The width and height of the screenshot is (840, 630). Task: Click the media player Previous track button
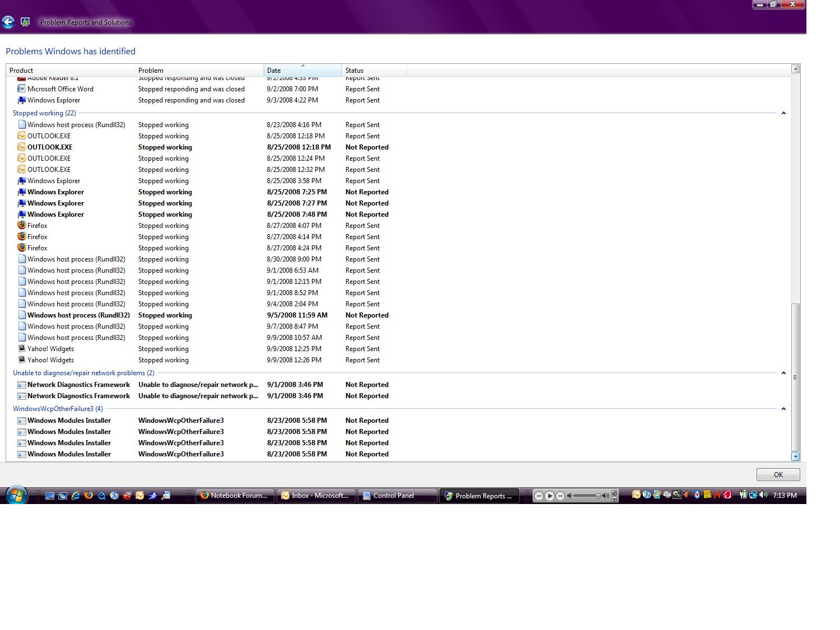click(x=539, y=496)
